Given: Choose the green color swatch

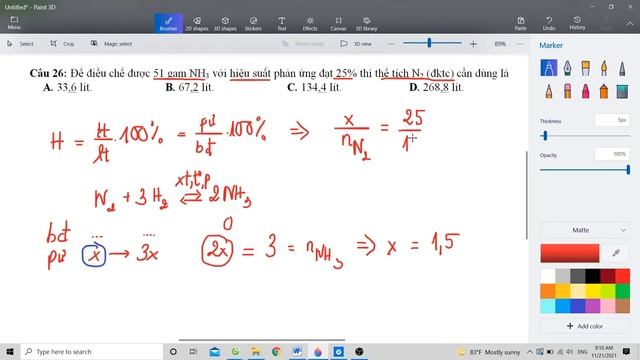Looking at the screenshot, I should (x=622, y=291).
